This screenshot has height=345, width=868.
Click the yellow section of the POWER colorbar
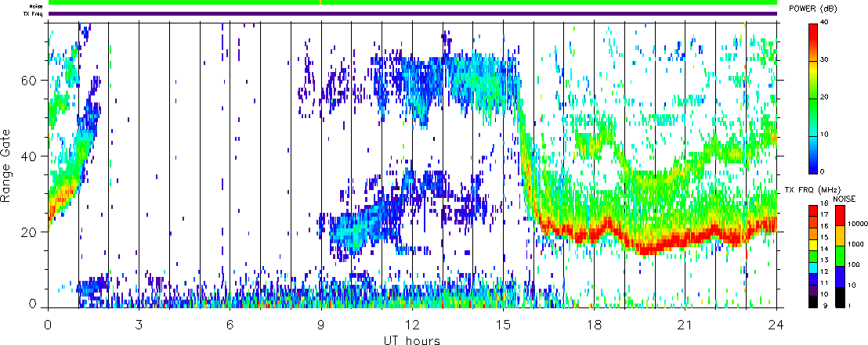coord(813,69)
